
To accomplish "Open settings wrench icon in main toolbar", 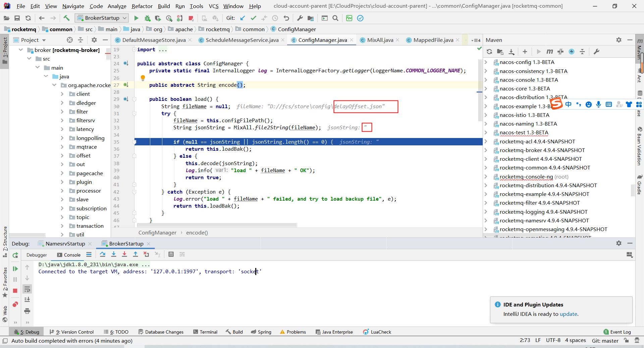I will point(300,18).
